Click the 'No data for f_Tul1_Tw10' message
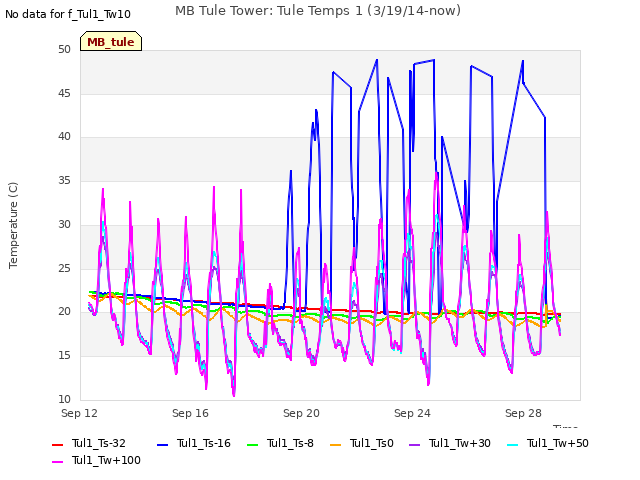Screen dimensions: 640x480 pos(68,15)
